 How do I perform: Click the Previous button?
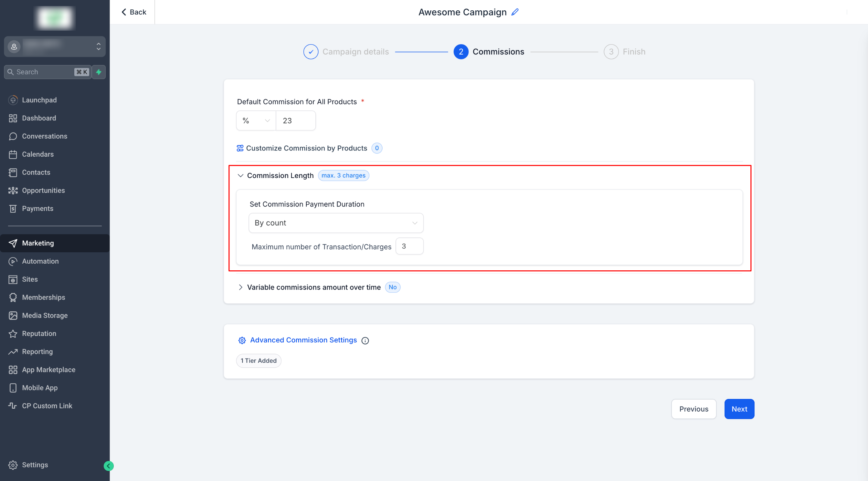(x=693, y=409)
